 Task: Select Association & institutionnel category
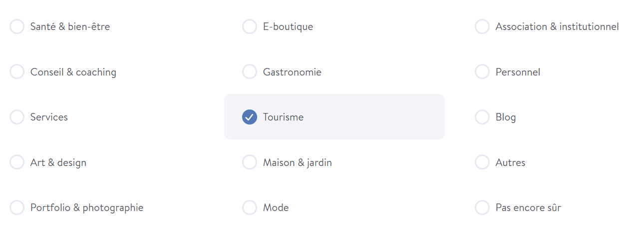click(482, 26)
